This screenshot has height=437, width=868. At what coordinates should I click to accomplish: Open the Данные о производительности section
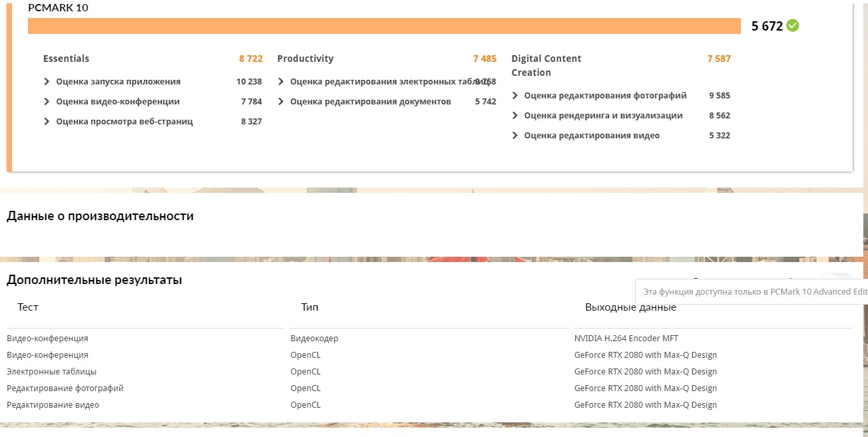pos(100,216)
